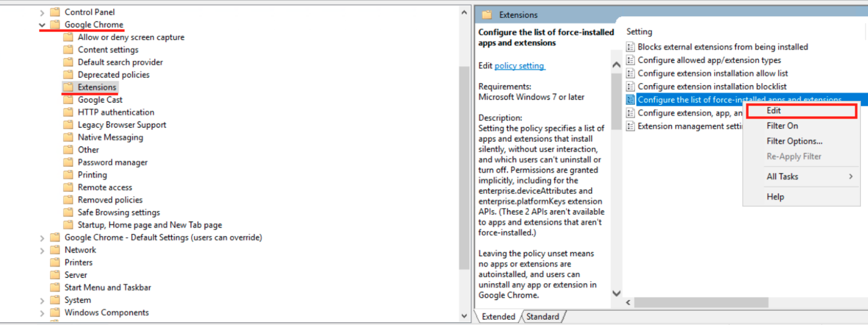868x325 pixels.
Task: Expand Google Chrome - Default Settings node
Action: pos(42,238)
